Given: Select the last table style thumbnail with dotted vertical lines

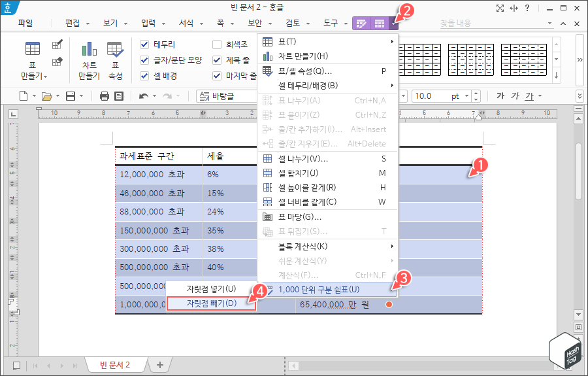Looking at the screenshot, I should pyautogui.click(x=524, y=60).
